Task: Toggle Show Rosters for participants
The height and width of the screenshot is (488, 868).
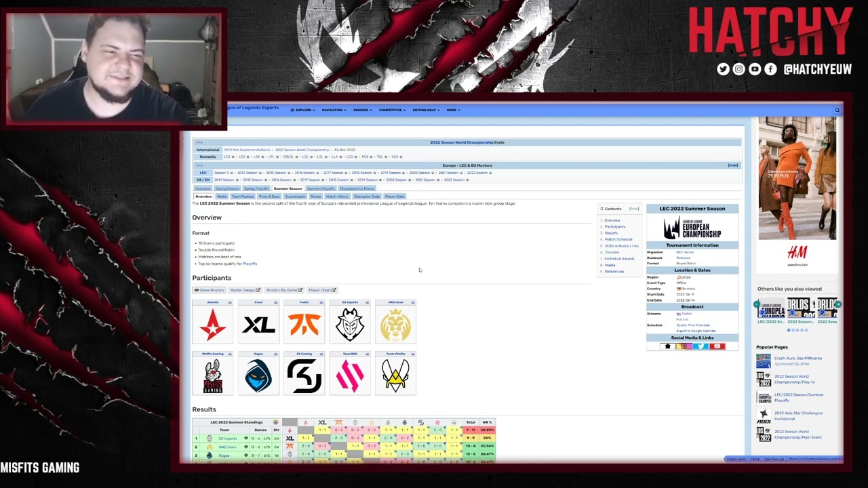Action: (210, 290)
